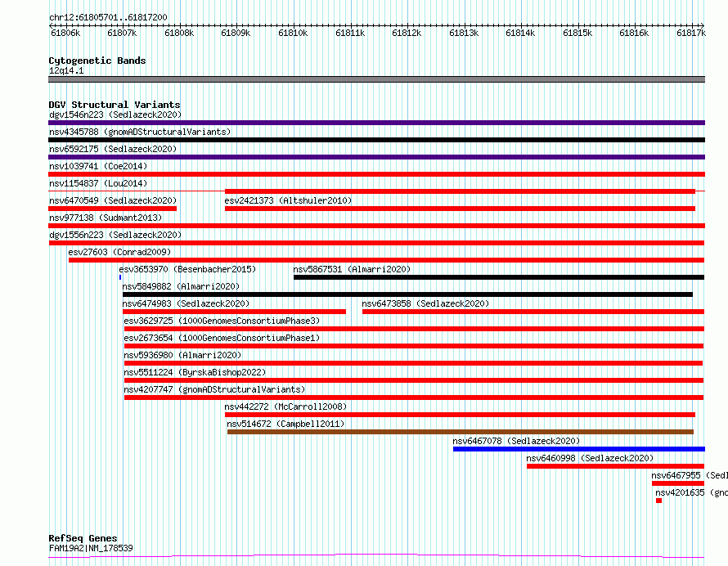Click the 61817k ruler position label
728x566 pixels.
click(x=691, y=33)
